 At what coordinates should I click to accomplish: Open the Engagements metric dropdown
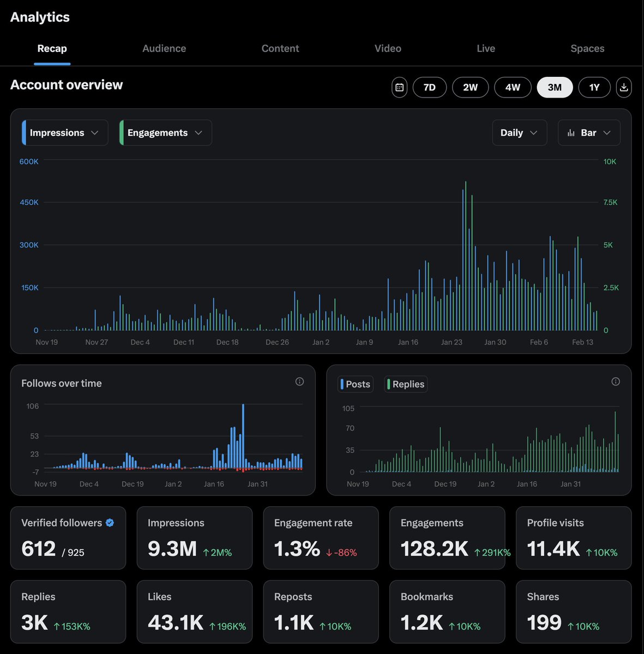point(165,132)
